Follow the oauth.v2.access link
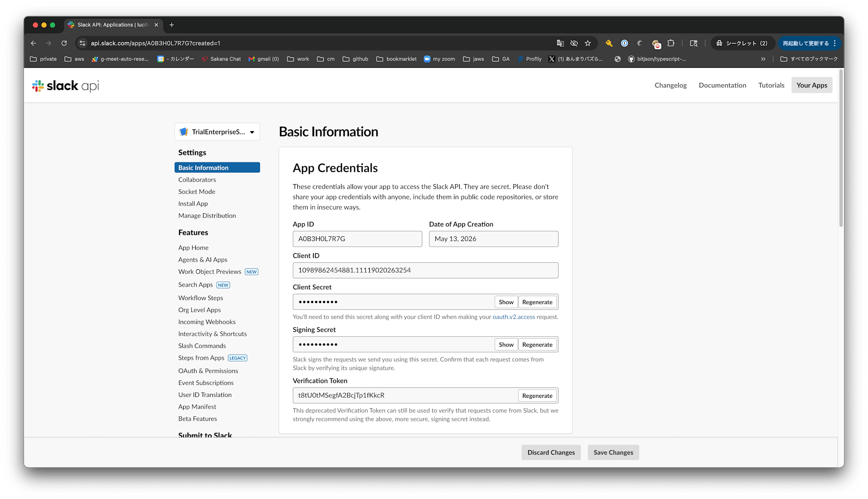This screenshot has height=499, width=868. pyautogui.click(x=514, y=317)
